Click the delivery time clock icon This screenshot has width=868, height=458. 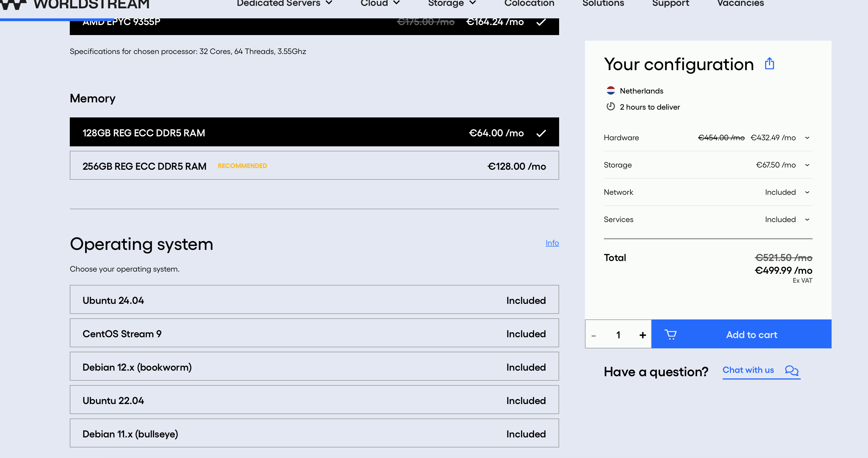pyautogui.click(x=611, y=107)
